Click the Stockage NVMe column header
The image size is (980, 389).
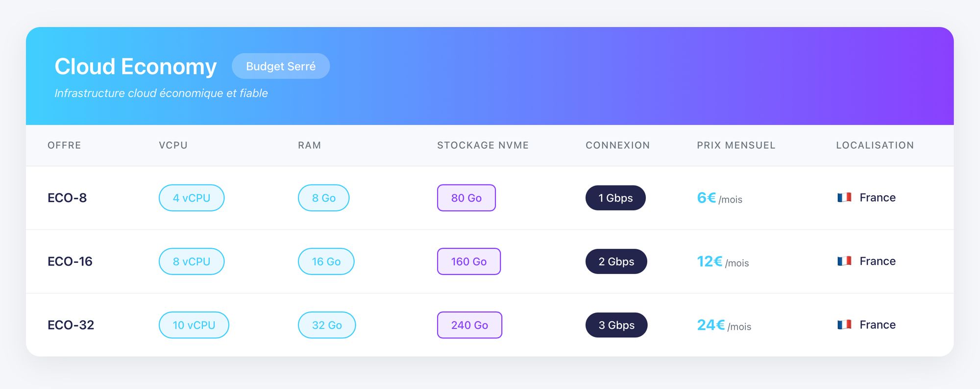[483, 145]
